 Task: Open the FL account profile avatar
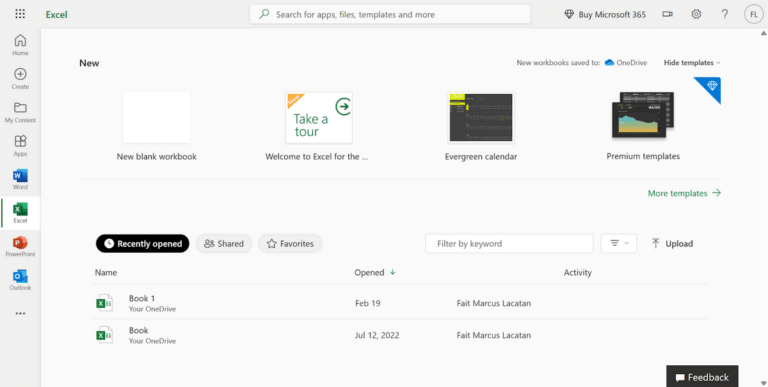click(753, 14)
